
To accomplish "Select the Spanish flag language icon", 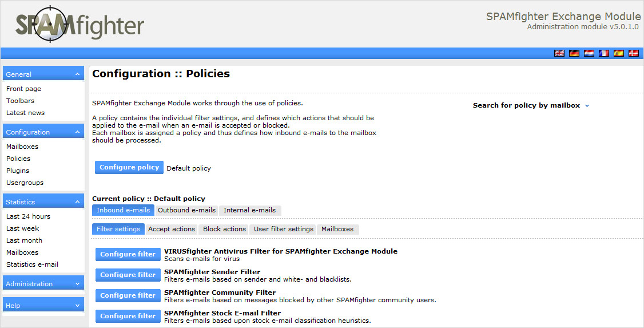I will [618, 53].
